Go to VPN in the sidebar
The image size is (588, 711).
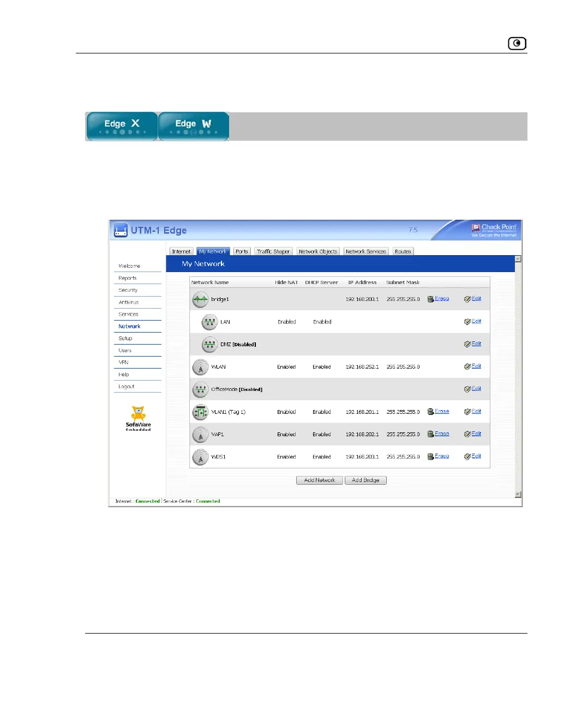123,362
